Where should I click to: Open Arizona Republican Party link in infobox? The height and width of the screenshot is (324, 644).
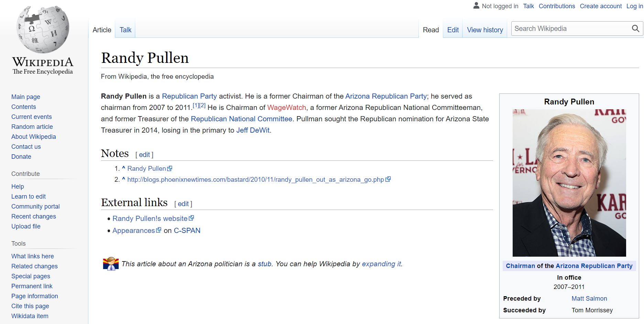point(594,266)
